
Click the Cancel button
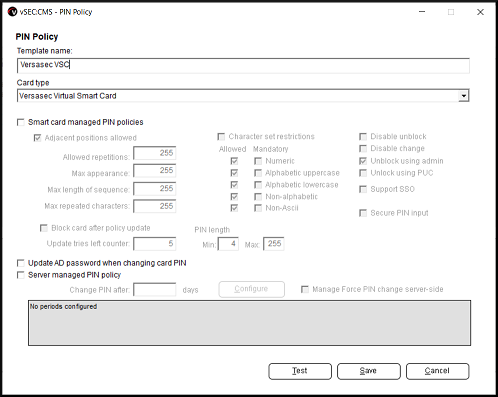(437, 371)
